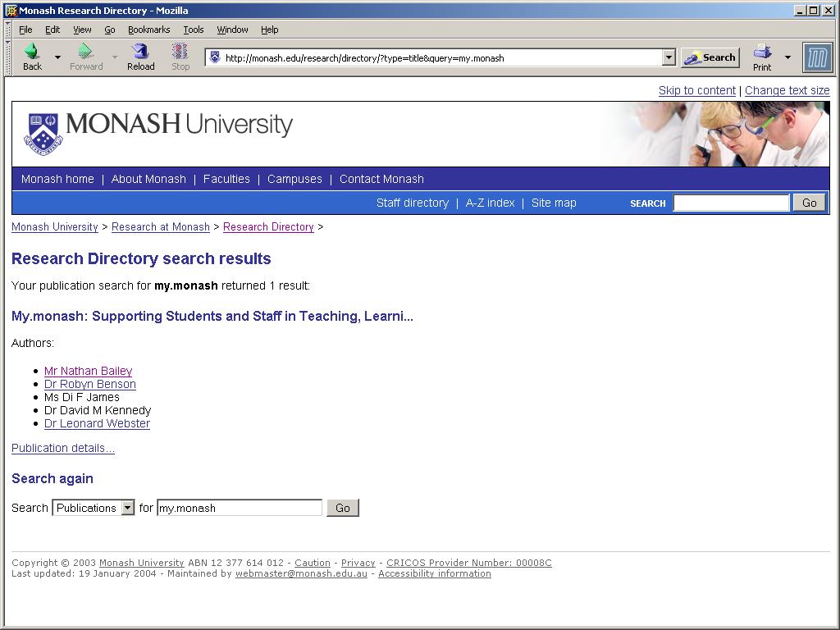Viewport: 840px width, 630px height.
Task: Click the Mozilla throbber logo
Action: click(818, 57)
